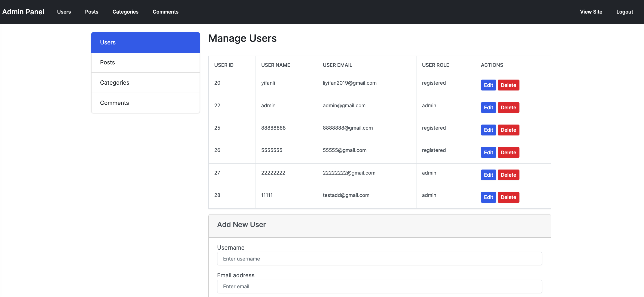The width and height of the screenshot is (644, 297).
Task: Edit the admin@gmail.com user row
Action: point(488,108)
